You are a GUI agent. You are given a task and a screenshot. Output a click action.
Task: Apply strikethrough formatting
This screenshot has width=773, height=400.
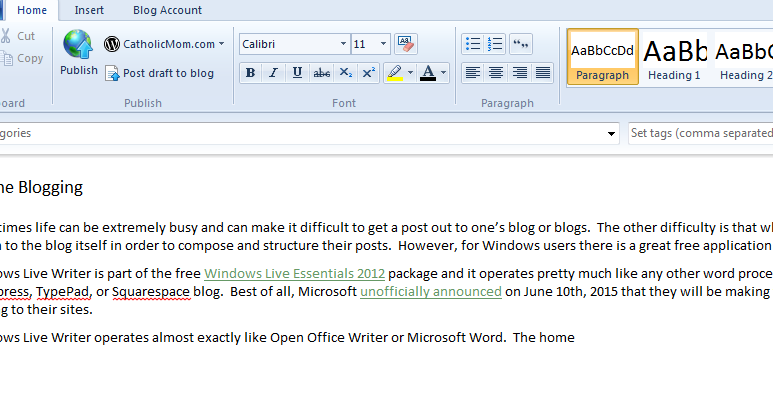[x=321, y=72]
